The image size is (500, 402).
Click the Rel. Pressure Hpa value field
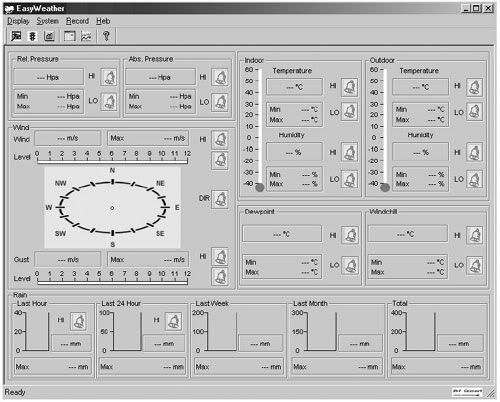pyautogui.click(x=48, y=77)
